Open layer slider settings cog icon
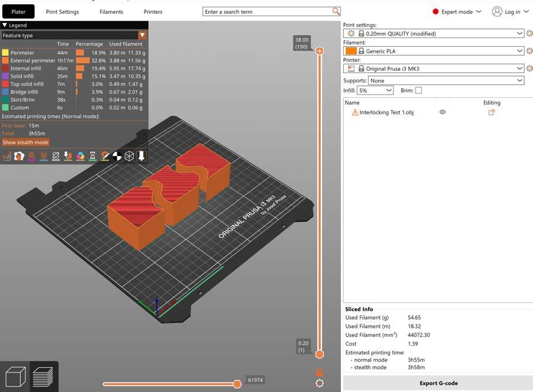This screenshot has width=533, height=392. click(x=320, y=383)
